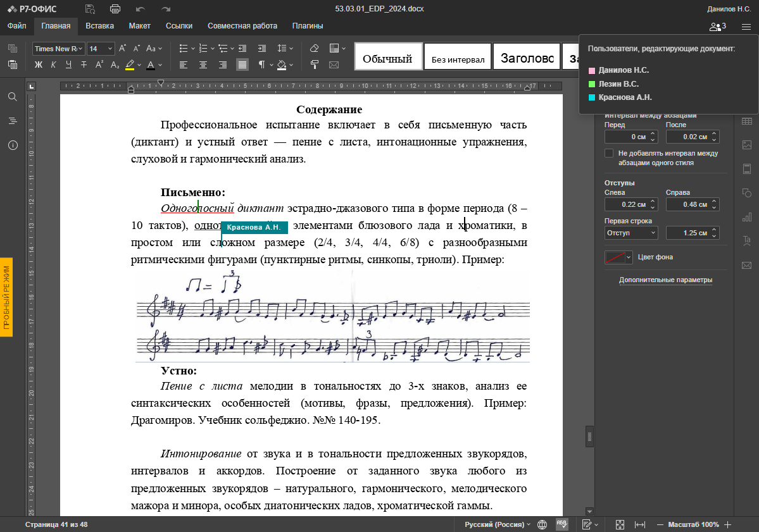Toggle spell checking in status bar
The image size is (759, 532).
click(561, 524)
